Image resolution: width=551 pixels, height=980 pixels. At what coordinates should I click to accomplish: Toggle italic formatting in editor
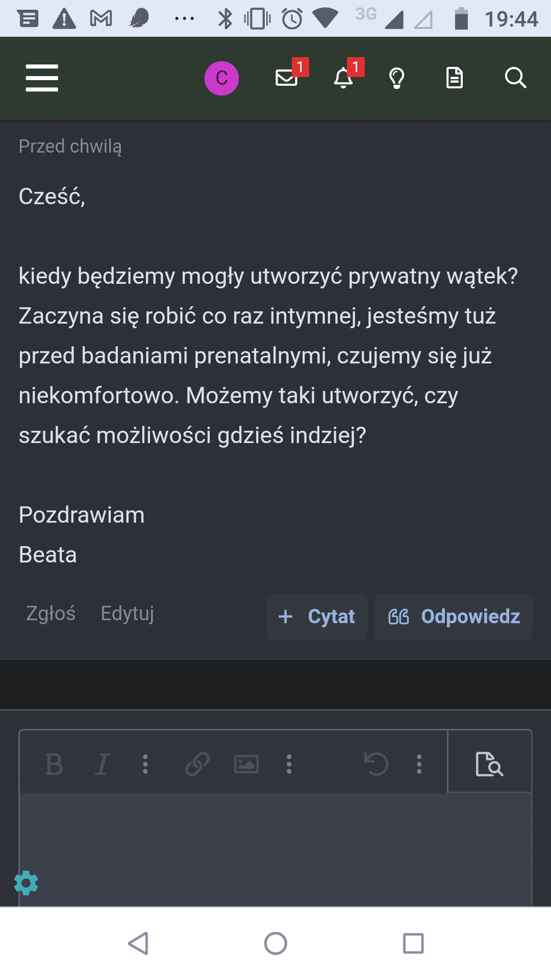(102, 765)
